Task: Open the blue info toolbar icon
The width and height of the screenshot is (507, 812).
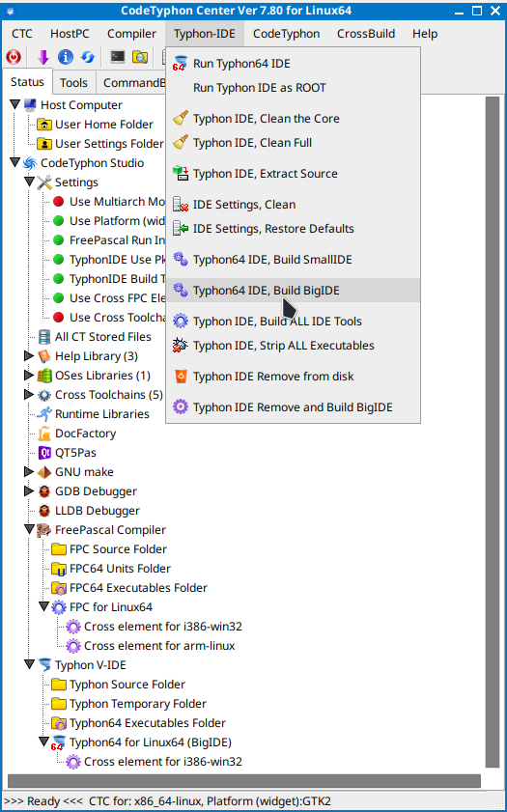Action: 66,57
